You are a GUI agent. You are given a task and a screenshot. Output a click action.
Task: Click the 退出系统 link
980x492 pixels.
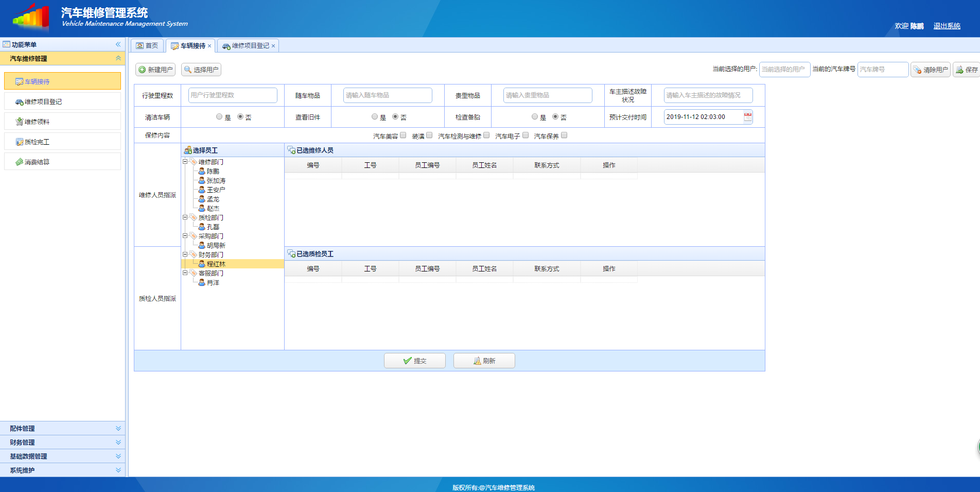[x=947, y=26]
